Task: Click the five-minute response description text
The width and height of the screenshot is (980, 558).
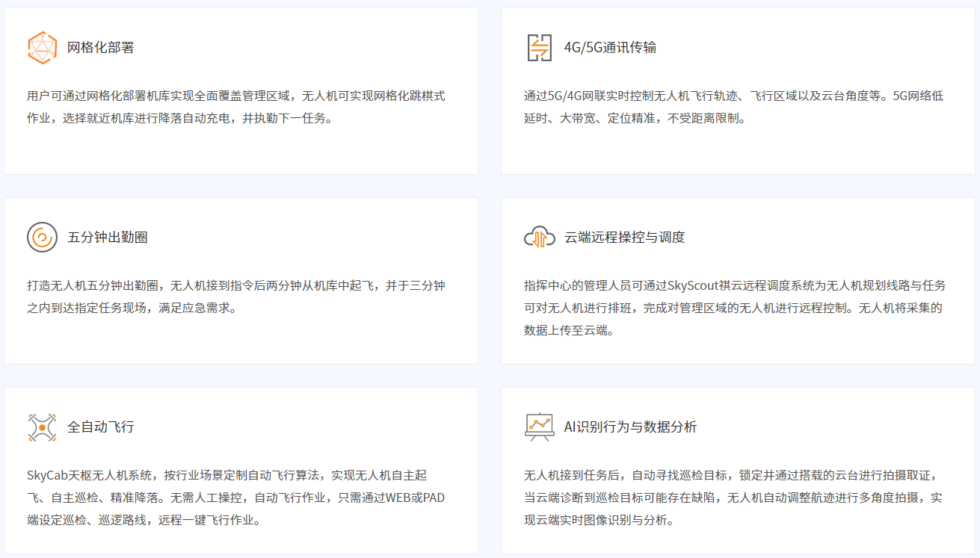Action: [235, 297]
